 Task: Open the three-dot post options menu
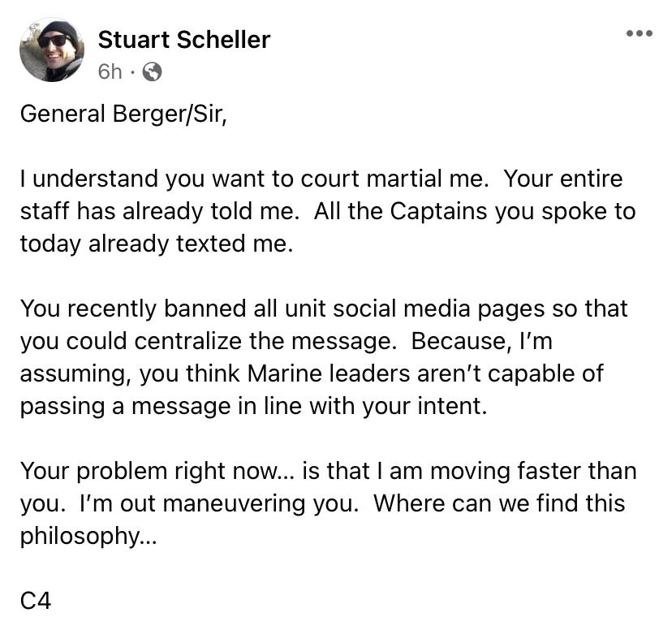coord(639,34)
